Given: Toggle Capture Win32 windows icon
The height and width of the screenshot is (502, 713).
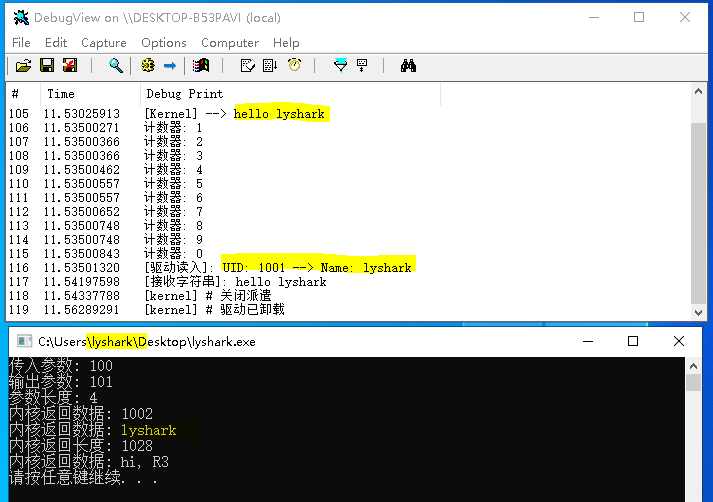Looking at the screenshot, I should [201, 66].
